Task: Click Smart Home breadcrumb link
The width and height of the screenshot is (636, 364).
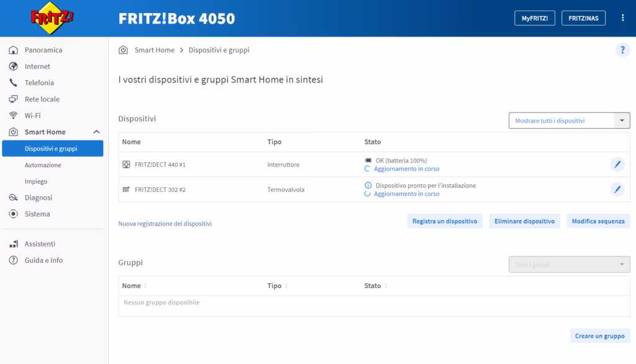Action: tap(155, 50)
